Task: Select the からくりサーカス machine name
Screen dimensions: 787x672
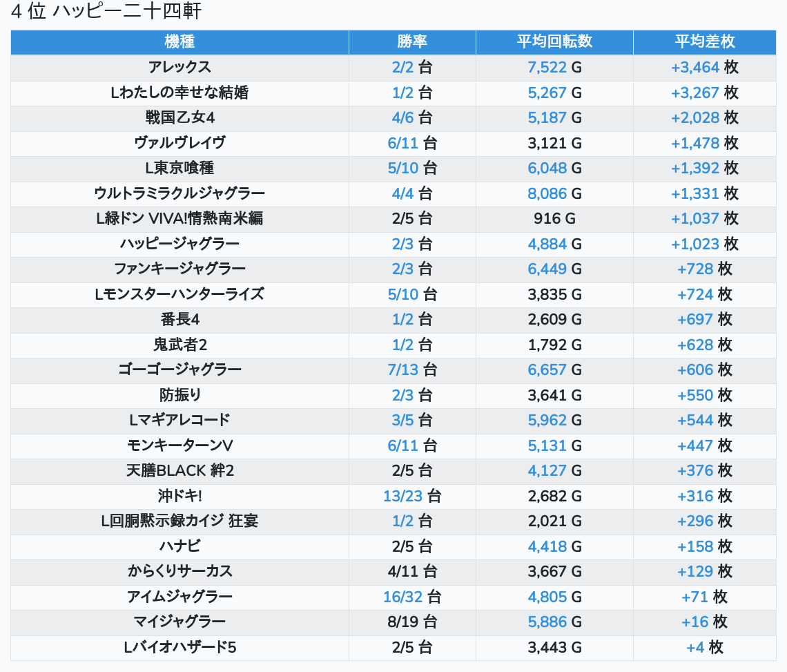Action: [x=179, y=571]
